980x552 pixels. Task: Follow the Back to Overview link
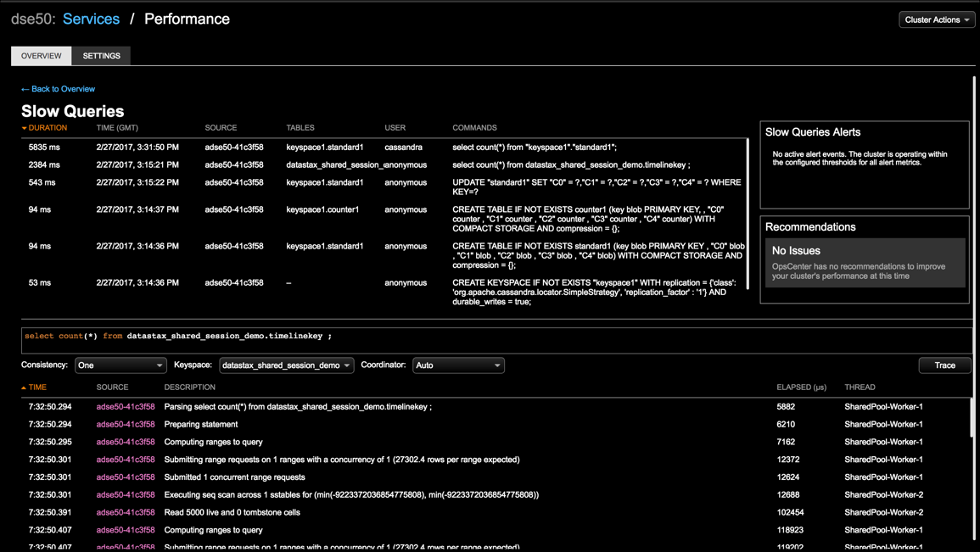click(58, 88)
